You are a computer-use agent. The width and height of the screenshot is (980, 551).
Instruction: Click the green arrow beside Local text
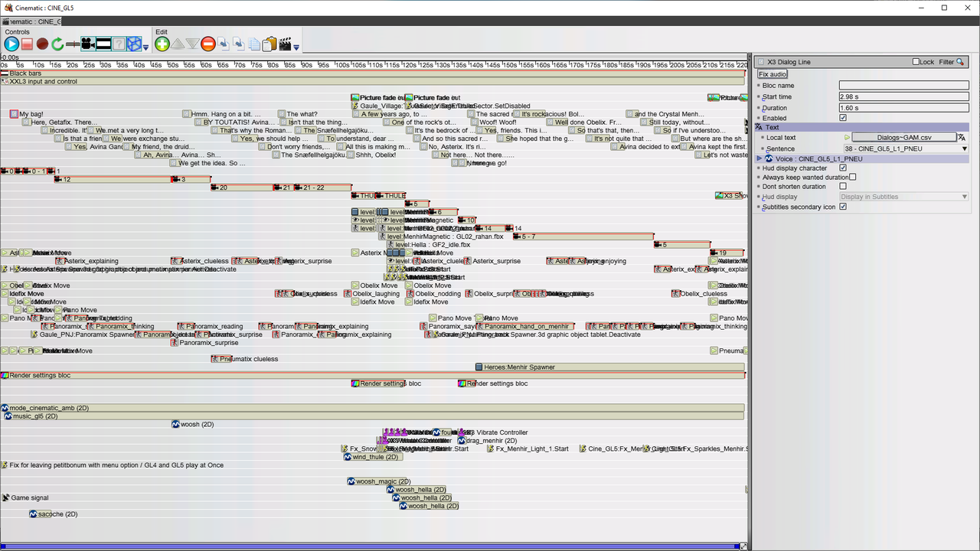tap(847, 138)
